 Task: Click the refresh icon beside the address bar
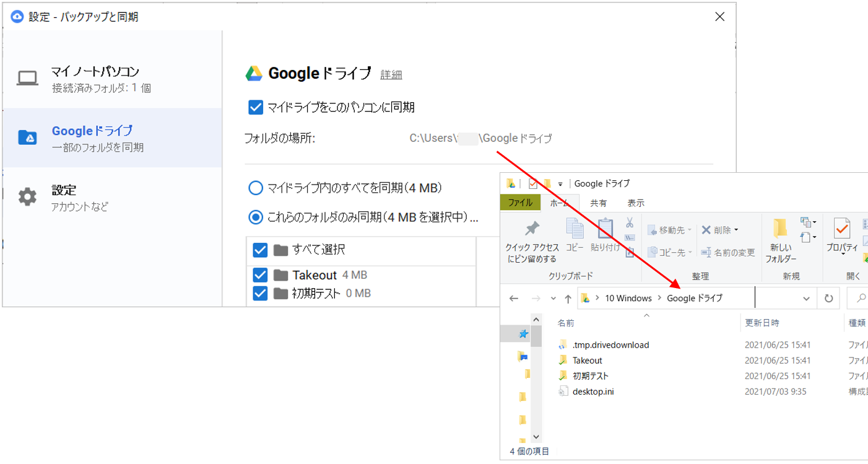pyautogui.click(x=829, y=299)
